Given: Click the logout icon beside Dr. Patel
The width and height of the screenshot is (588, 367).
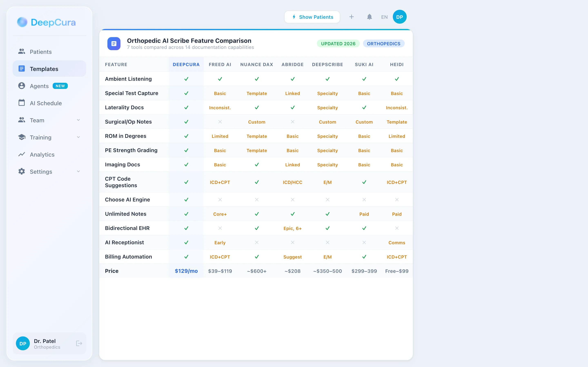Looking at the screenshot, I should 79,343.
